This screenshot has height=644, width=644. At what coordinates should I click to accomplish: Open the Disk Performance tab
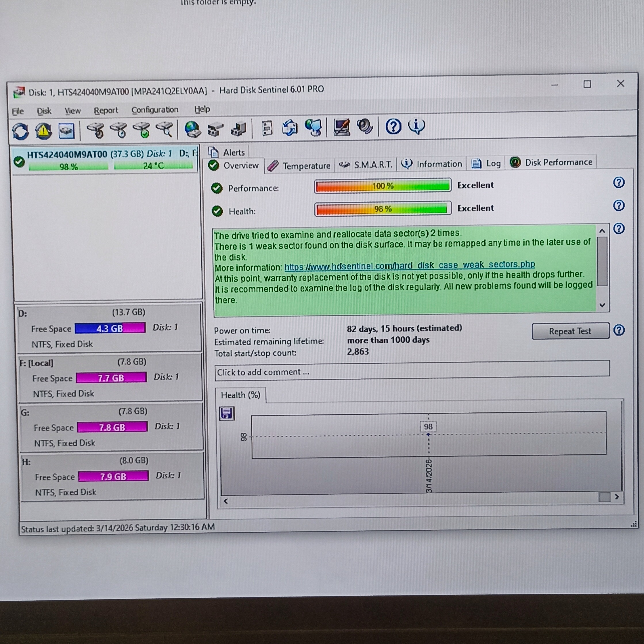click(x=551, y=162)
